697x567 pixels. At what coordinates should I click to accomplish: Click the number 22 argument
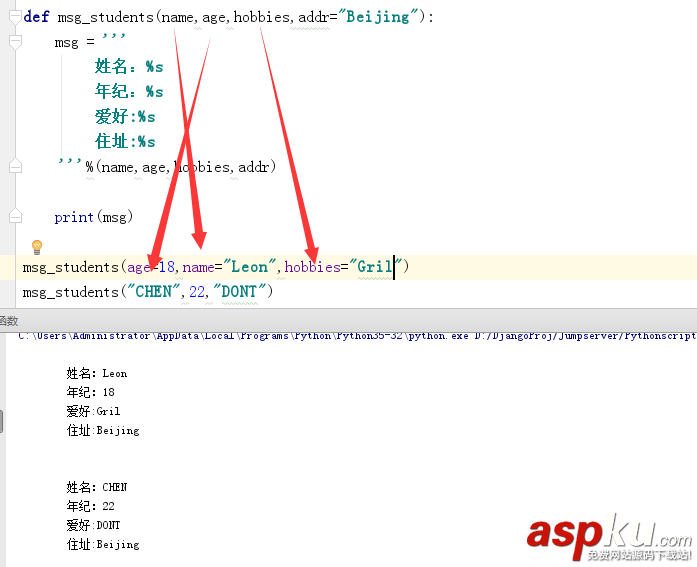tap(197, 291)
